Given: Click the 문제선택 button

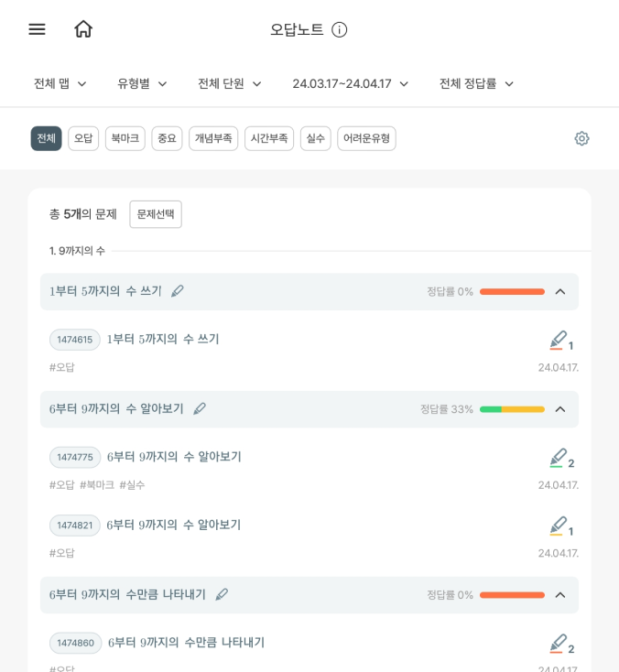Looking at the screenshot, I should pos(156,214).
